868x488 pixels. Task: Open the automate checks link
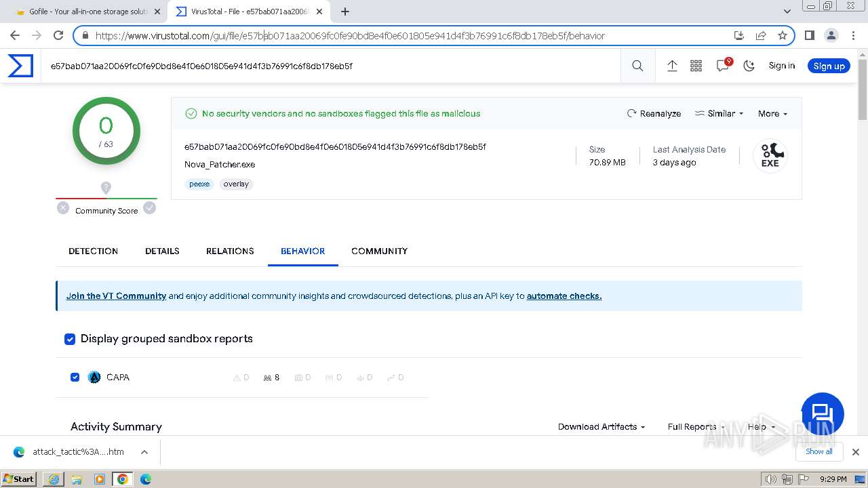pos(564,296)
